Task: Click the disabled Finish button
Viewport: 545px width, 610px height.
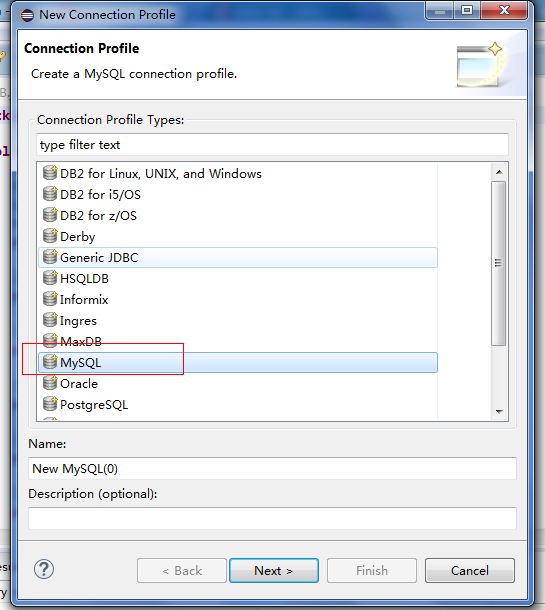Action: [x=372, y=571]
